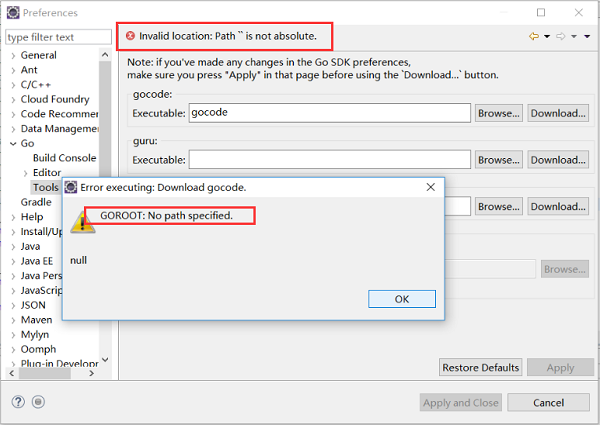This screenshot has height=425, width=600.
Task: Select Data Management category
Action: pos(59,129)
